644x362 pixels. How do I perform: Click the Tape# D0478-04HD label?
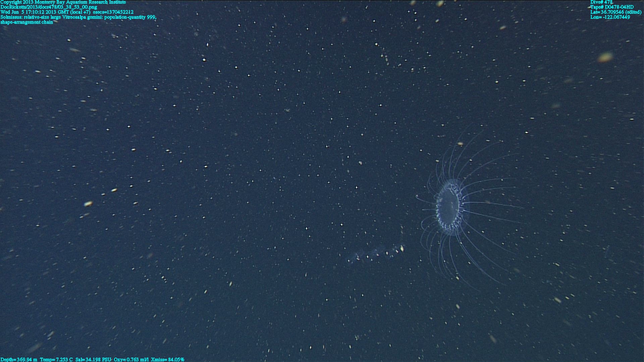click(612, 7)
